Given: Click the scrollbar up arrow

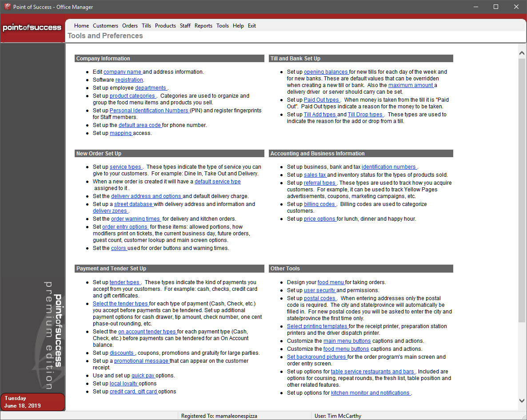Looking at the screenshot, I should pyautogui.click(x=522, y=53).
